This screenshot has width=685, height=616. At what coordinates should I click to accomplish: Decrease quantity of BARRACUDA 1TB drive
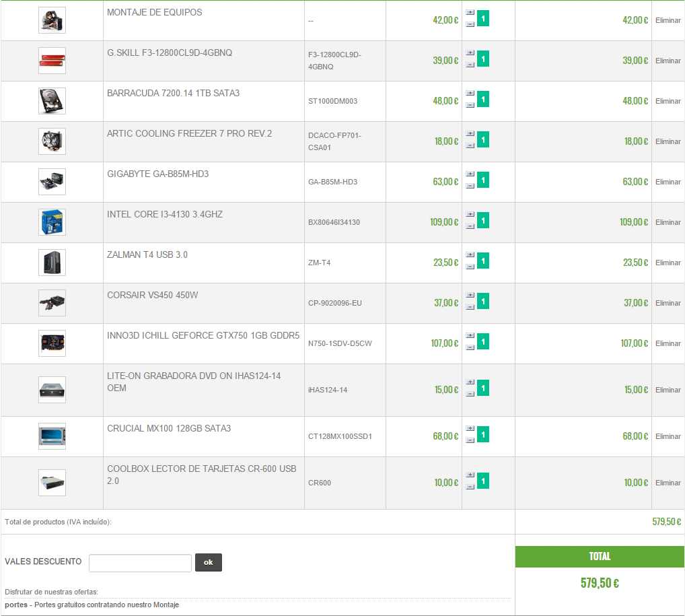(x=470, y=106)
